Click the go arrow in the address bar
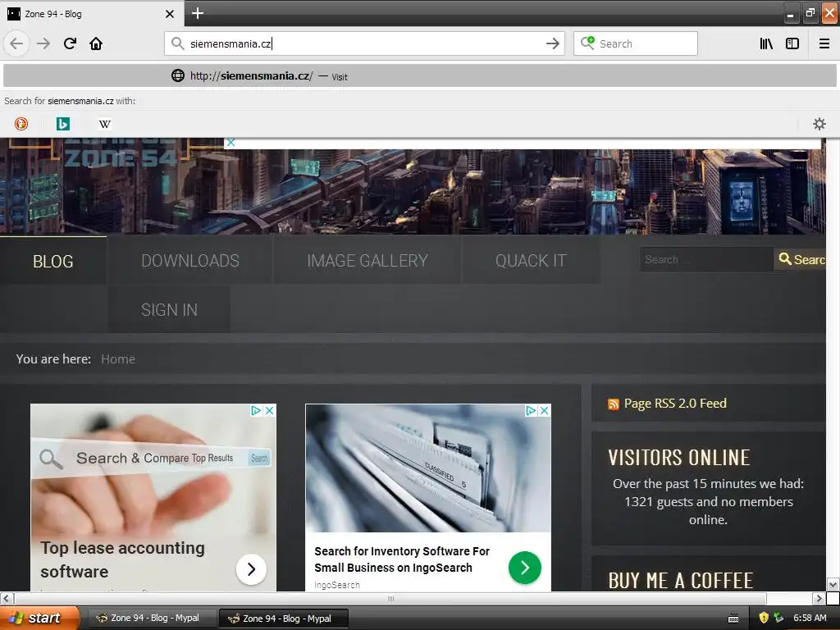Screen dimensions: 840x630 552,43
